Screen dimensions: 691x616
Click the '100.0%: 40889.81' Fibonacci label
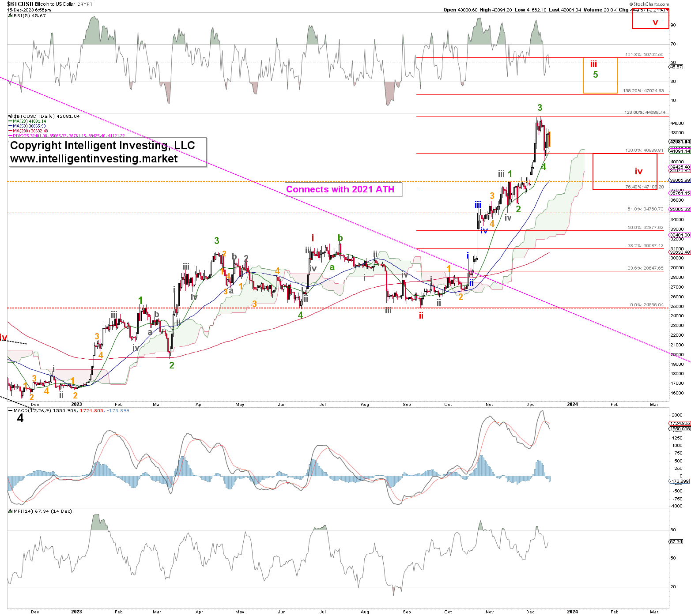(644, 150)
